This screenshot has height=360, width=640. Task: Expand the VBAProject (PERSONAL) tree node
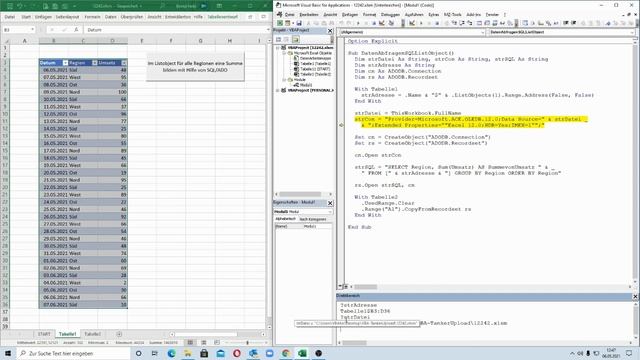click(278, 90)
